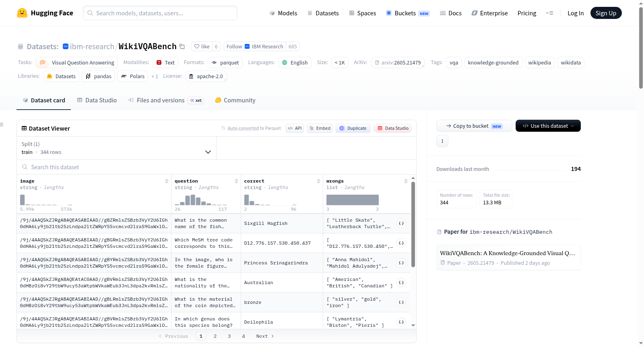Image resolution: width=644 pixels, height=347 pixels.
Task: Open Models in the top navigation
Action: (x=283, y=13)
